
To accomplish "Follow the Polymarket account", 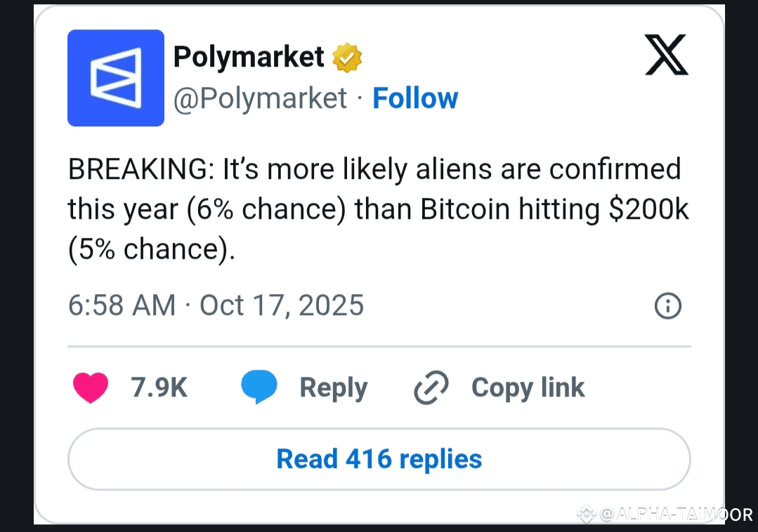I will pos(415,98).
